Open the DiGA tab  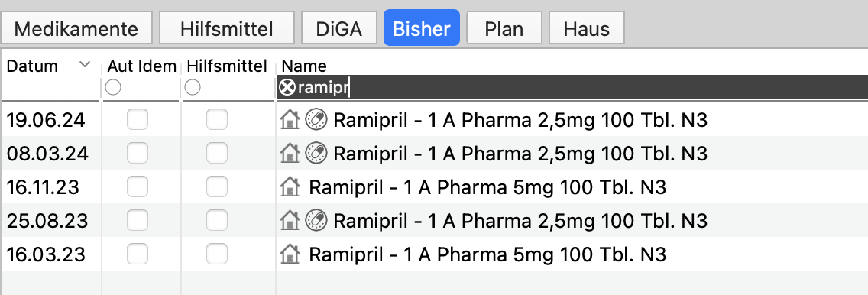[x=339, y=29]
